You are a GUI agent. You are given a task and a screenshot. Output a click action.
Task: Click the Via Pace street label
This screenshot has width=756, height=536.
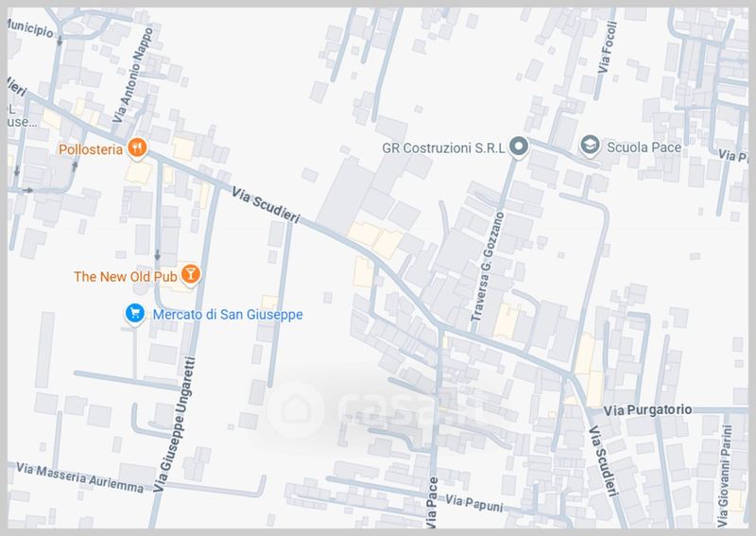[432, 502]
